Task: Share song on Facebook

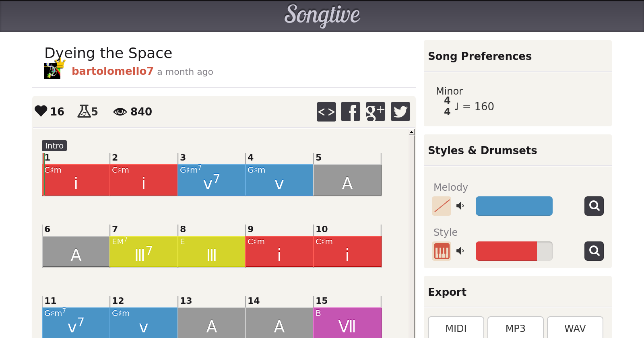Action: [x=351, y=112]
